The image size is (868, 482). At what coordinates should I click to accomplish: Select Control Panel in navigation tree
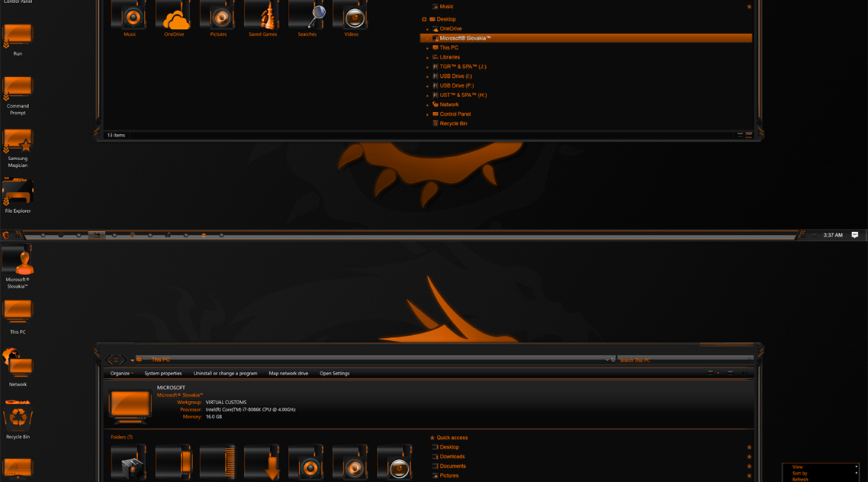455,114
